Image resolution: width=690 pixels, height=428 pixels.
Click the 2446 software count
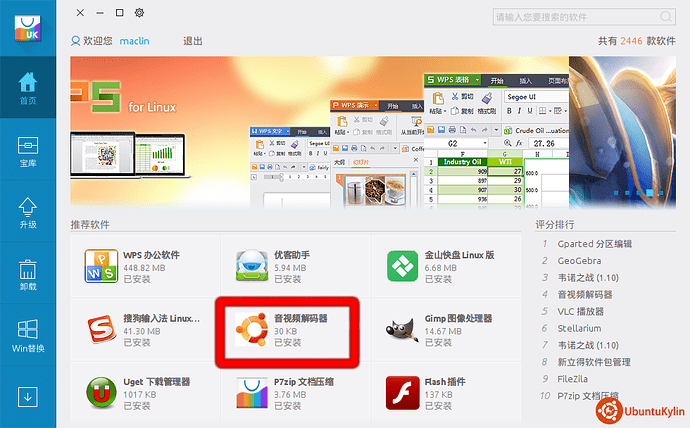point(631,41)
